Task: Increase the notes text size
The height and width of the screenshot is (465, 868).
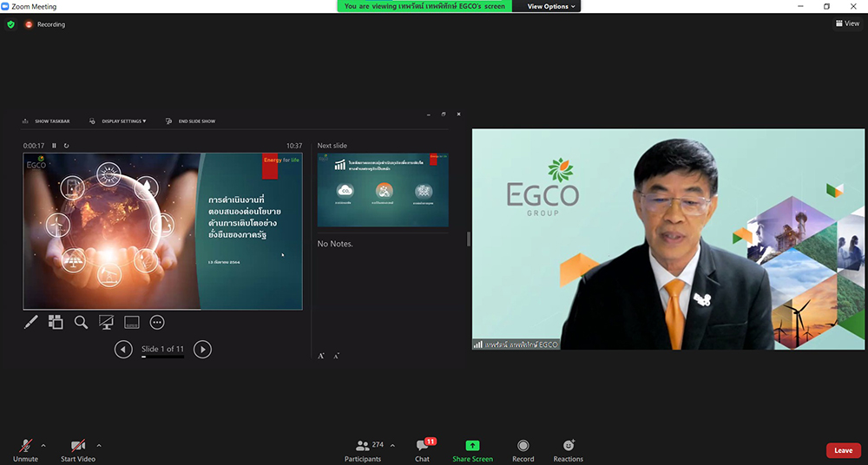Action: click(x=321, y=356)
